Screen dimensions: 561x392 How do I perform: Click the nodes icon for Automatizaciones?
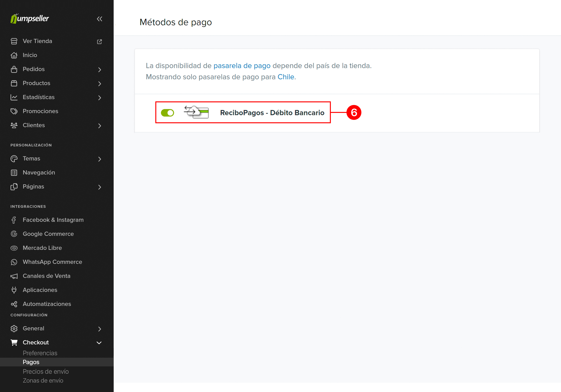14,304
